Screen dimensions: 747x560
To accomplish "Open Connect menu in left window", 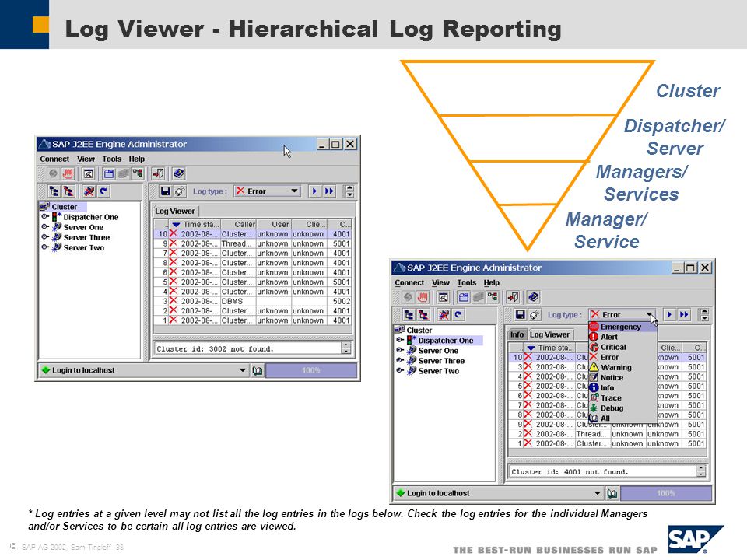I will [54, 159].
